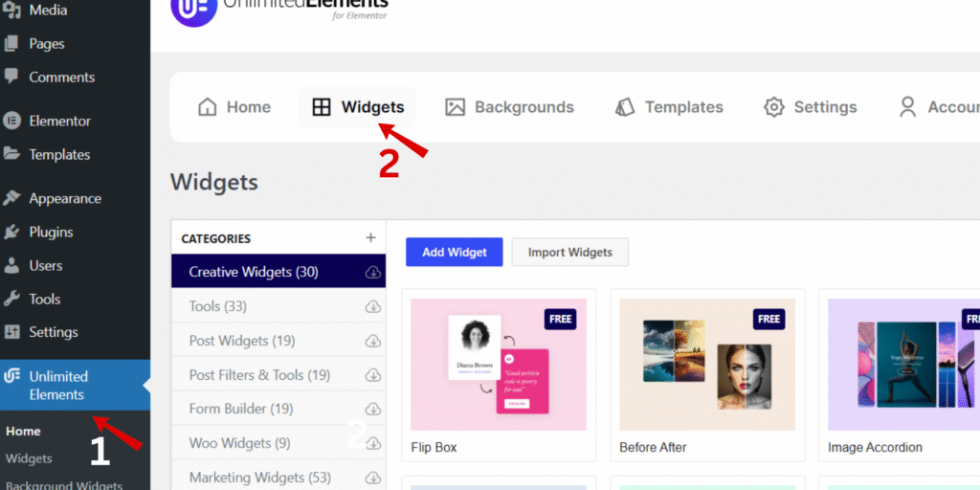Add a new category with plus icon

coord(370,237)
